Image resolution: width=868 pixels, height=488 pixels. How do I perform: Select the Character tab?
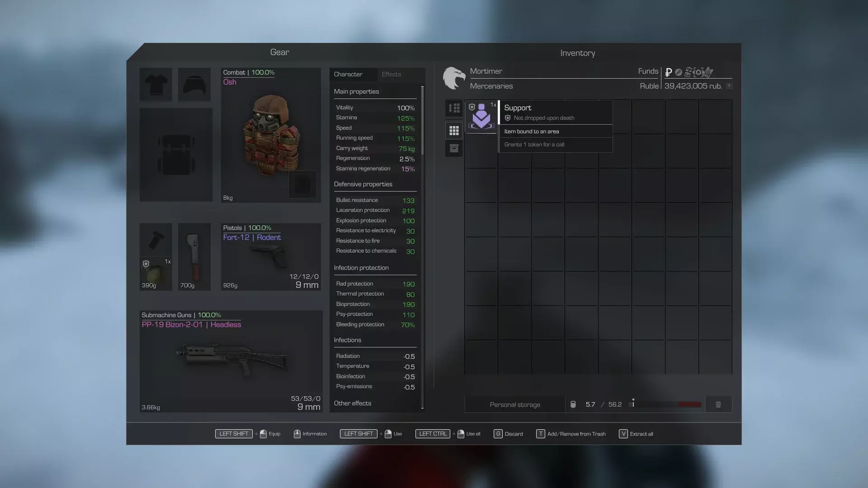[x=348, y=74]
